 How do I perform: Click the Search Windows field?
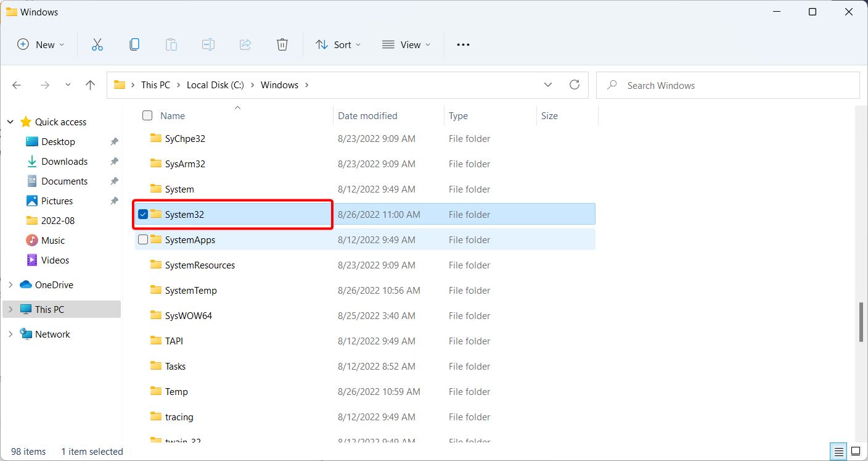(x=728, y=85)
